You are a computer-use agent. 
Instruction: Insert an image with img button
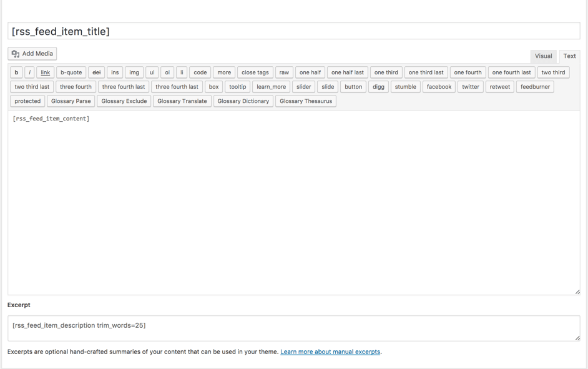(134, 72)
